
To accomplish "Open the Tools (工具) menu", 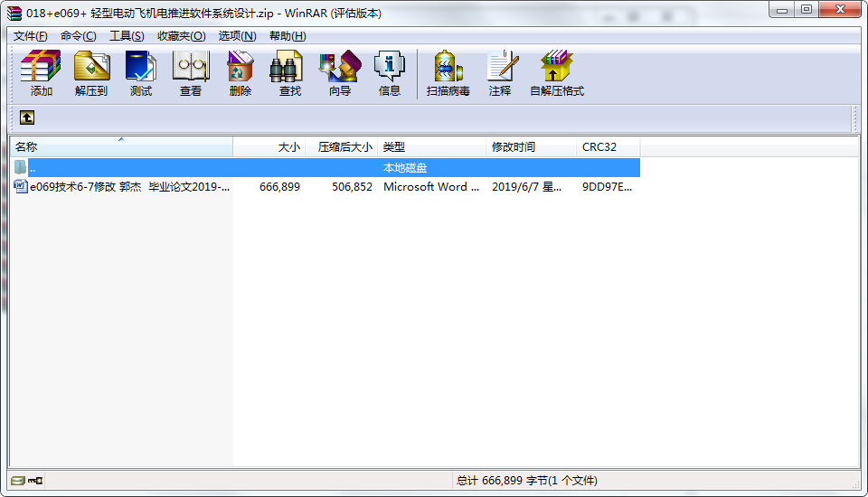I will pyautogui.click(x=127, y=36).
